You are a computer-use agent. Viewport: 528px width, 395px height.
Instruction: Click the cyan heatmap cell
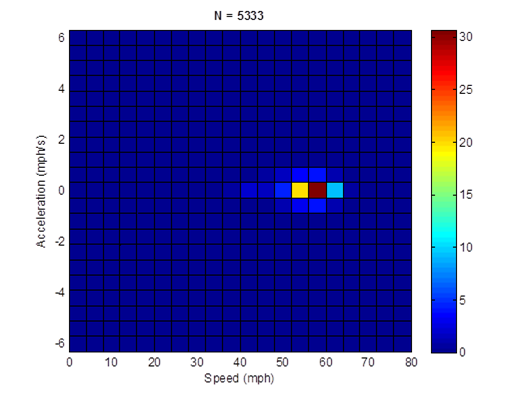pos(335,190)
